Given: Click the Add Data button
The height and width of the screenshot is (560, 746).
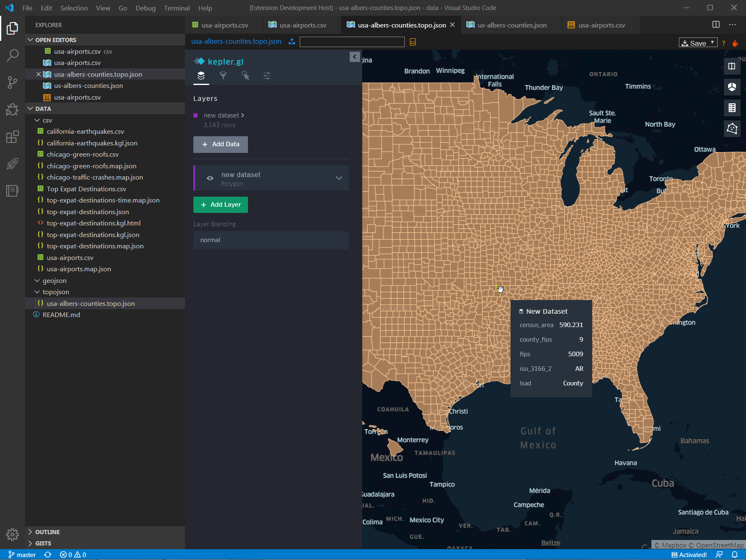Looking at the screenshot, I should pyautogui.click(x=220, y=144).
